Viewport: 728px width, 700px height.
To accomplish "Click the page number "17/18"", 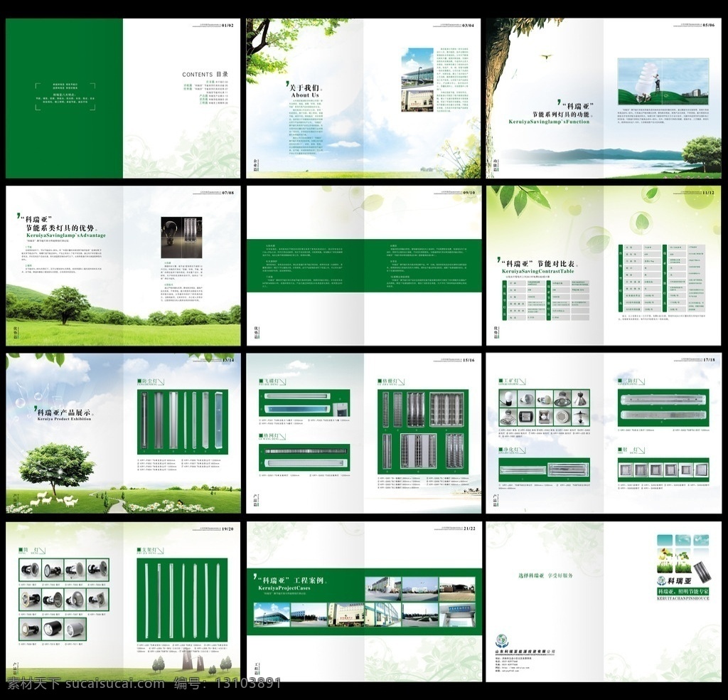I will (x=709, y=360).
